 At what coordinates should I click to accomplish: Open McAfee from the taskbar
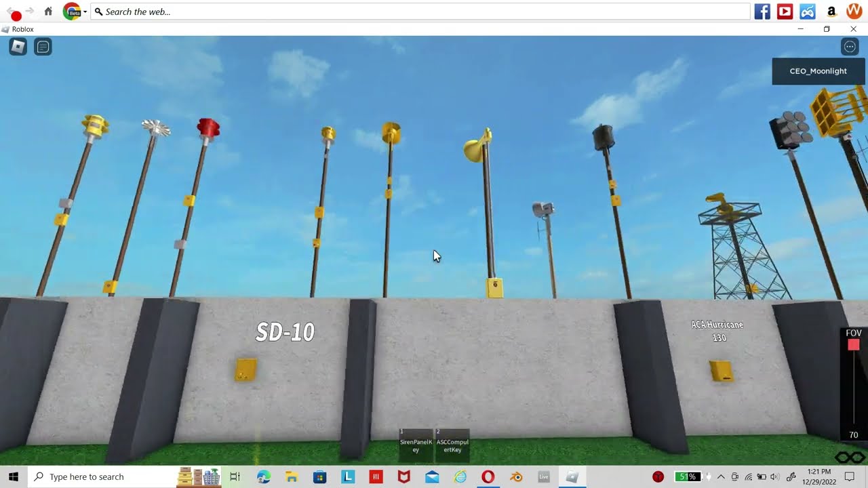404,476
